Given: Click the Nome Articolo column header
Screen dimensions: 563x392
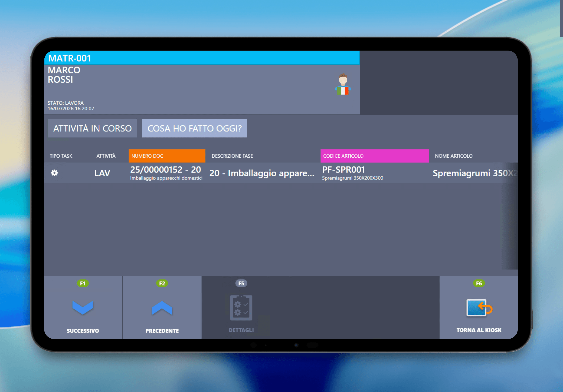Looking at the screenshot, I should coord(454,156).
